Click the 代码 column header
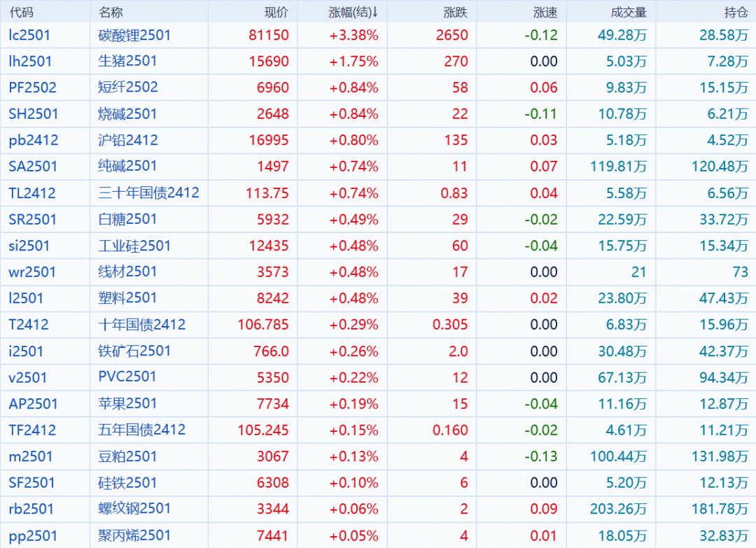This screenshot has width=756, height=548. point(21,12)
